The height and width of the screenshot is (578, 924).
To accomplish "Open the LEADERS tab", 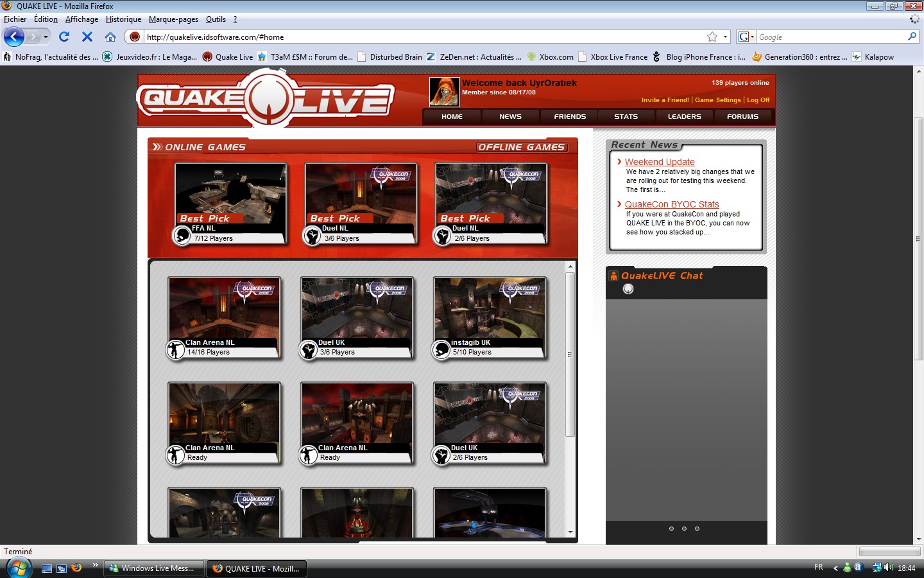I will 684,117.
